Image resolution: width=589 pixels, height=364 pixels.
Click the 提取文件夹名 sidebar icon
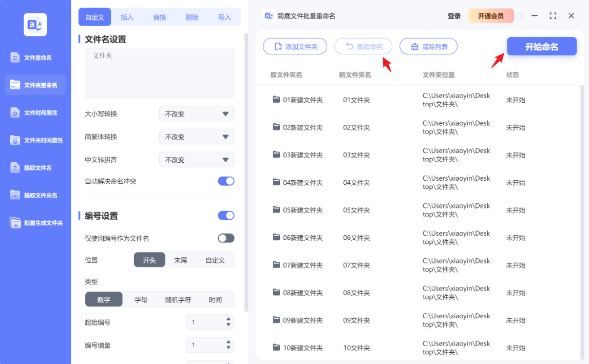tap(15, 195)
